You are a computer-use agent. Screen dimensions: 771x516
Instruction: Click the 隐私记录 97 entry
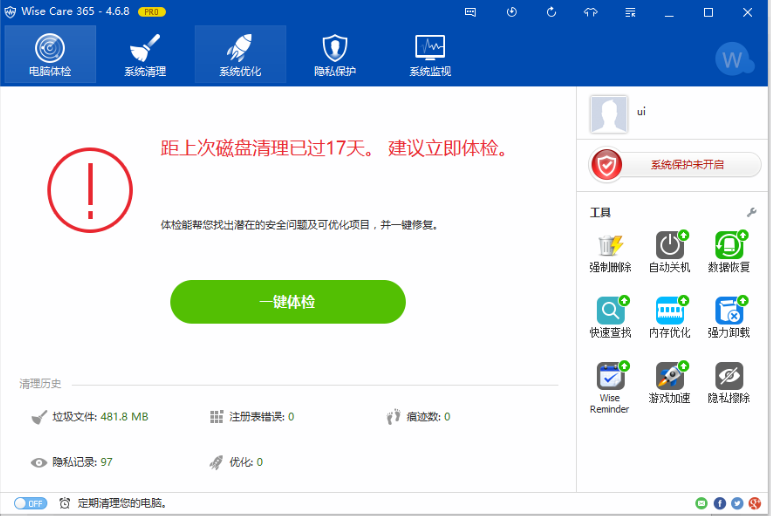click(x=72, y=462)
